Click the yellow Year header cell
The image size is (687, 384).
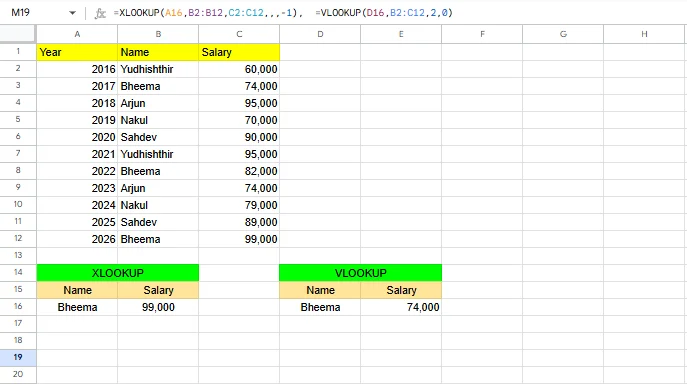point(77,52)
